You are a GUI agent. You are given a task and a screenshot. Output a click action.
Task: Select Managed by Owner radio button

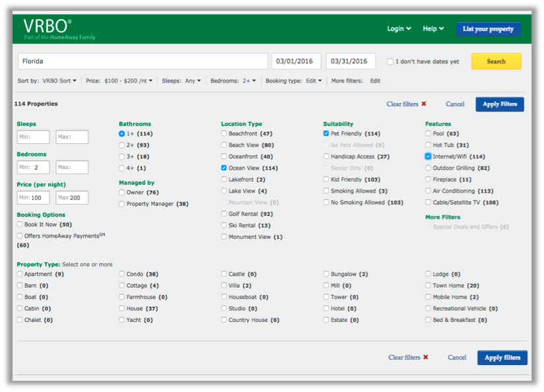point(121,192)
